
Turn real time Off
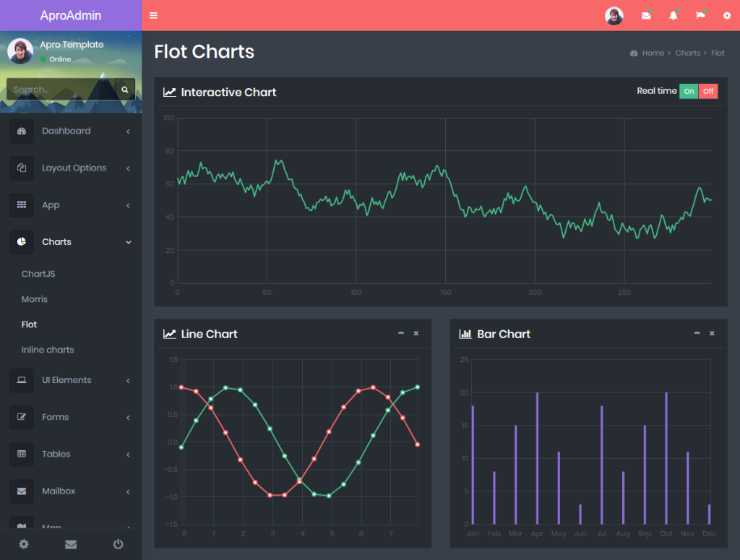(708, 91)
